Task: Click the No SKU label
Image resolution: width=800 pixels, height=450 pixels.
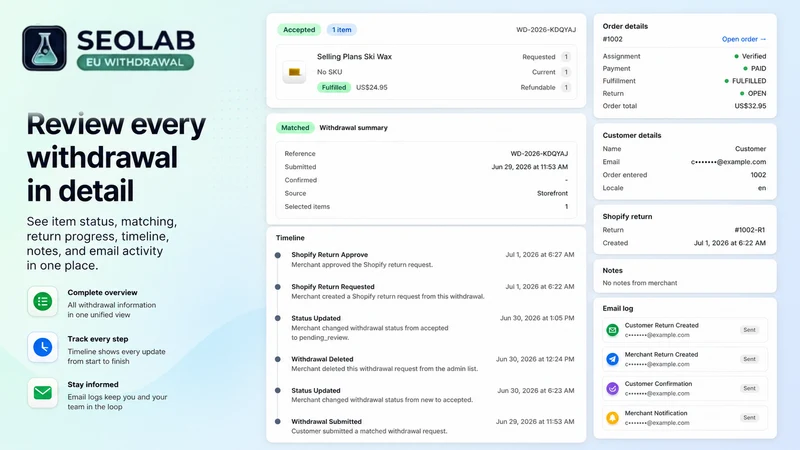Action: (x=330, y=72)
